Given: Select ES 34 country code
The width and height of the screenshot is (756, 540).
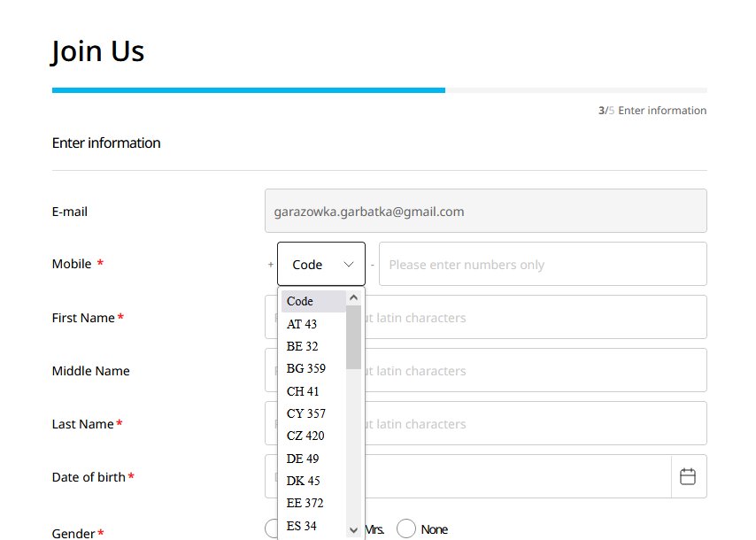Looking at the screenshot, I should [313, 526].
